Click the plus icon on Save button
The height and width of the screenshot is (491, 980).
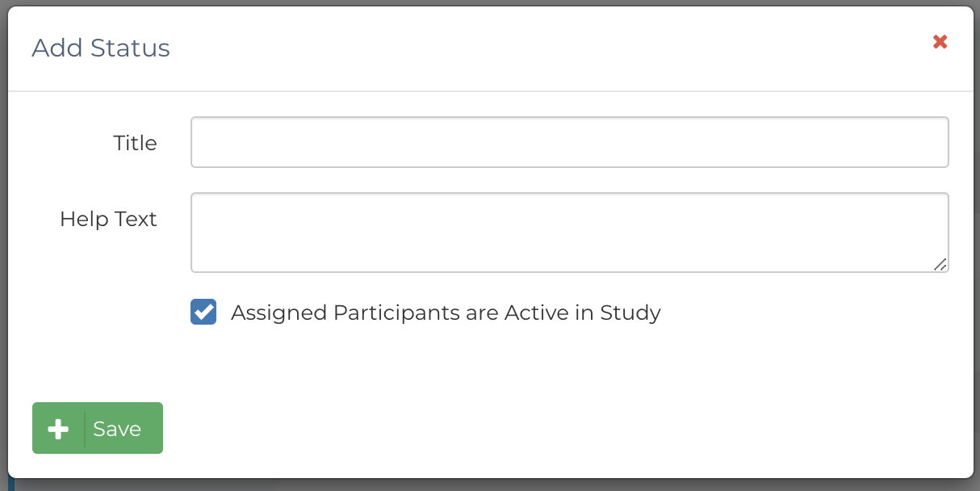pos(58,429)
